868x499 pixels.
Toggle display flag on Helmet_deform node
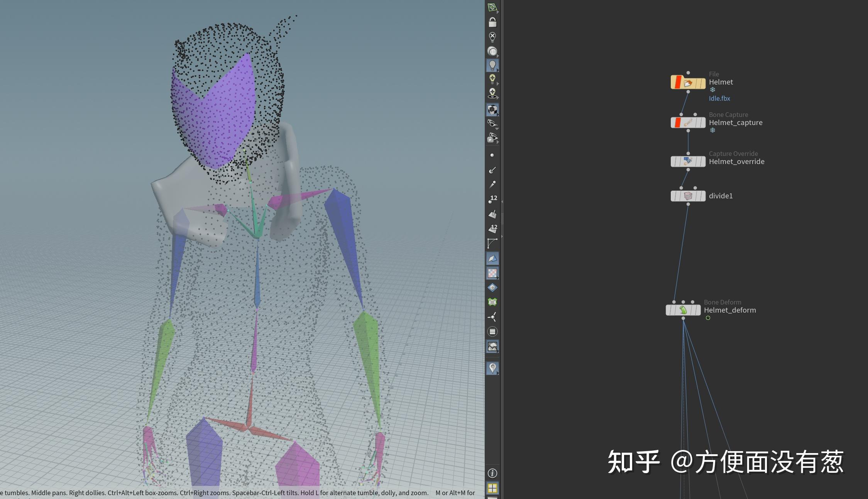pos(697,310)
